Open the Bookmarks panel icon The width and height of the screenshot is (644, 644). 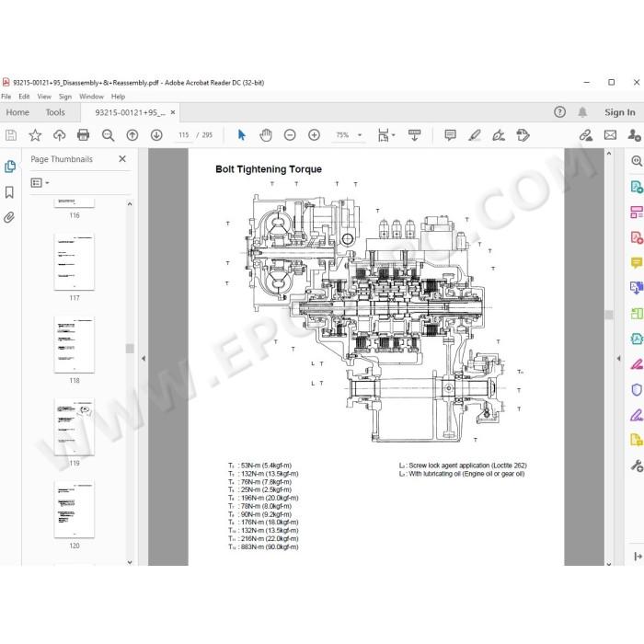point(9,192)
